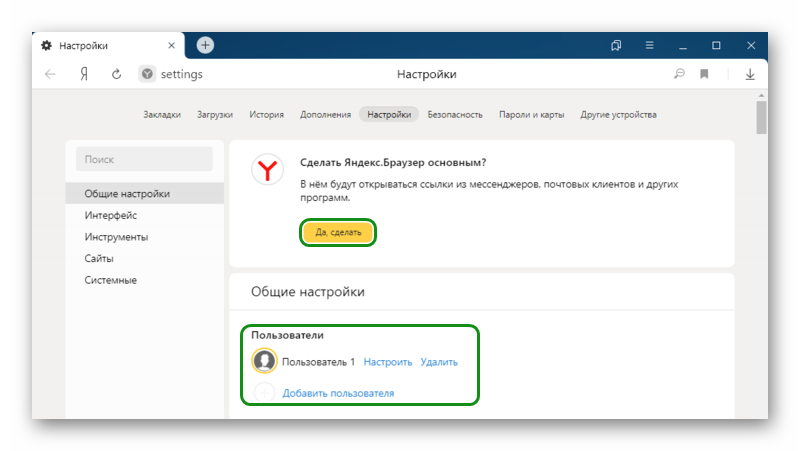Click the Да, сделать button
Screen dimensions: 800x451
[338, 232]
